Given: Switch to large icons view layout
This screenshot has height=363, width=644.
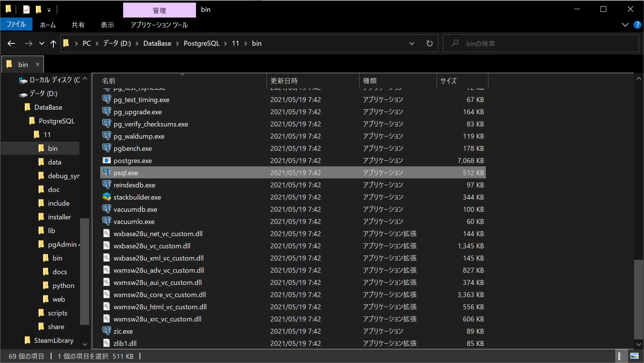Looking at the screenshot, I should click(x=634, y=356).
